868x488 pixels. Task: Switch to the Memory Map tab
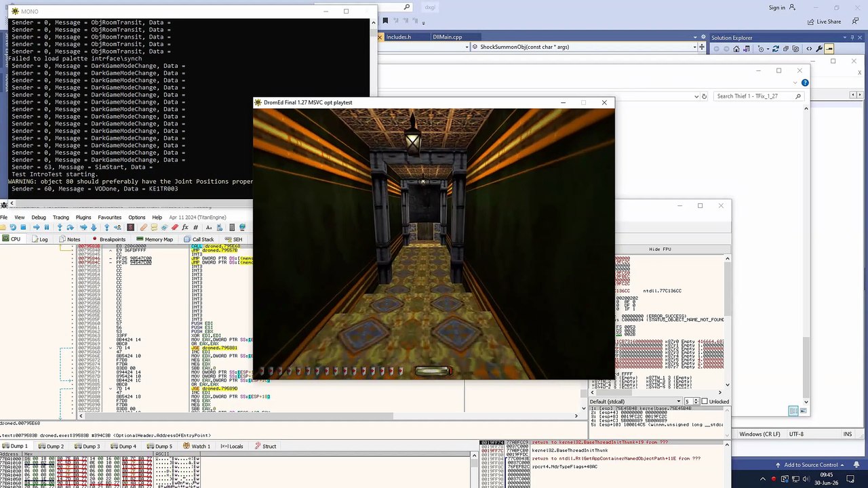pos(155,239)
